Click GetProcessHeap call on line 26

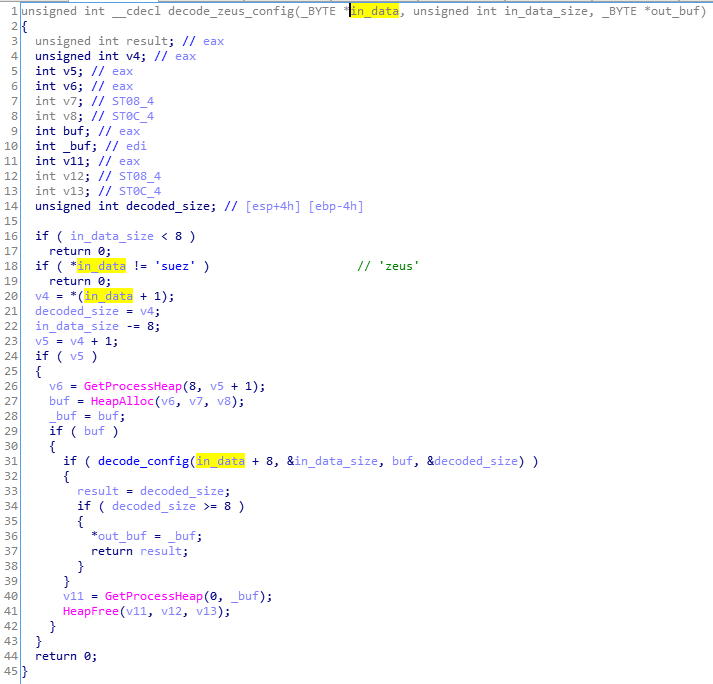tap(133, 387)
